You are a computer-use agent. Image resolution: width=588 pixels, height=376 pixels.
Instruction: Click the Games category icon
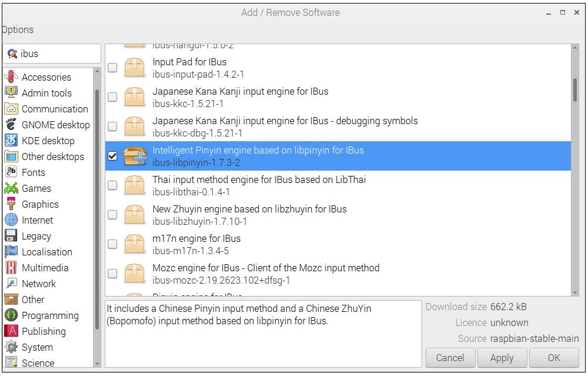[11, 188]
